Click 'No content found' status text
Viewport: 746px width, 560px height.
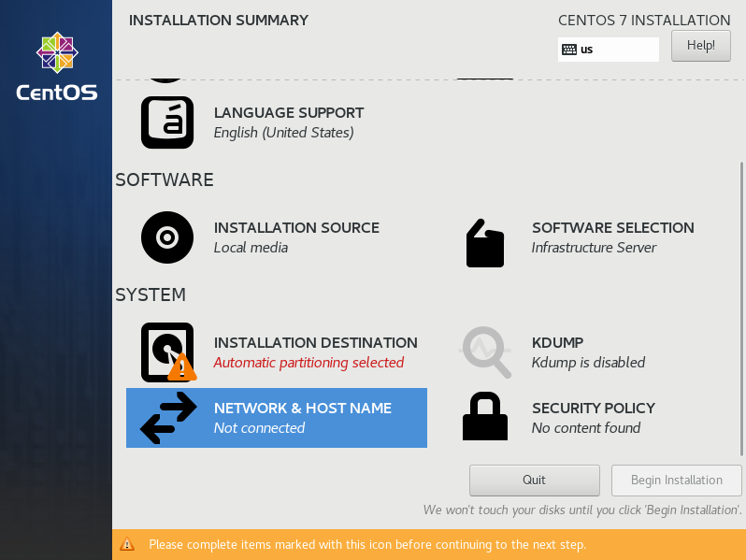pyautogui.click(x=586, y=428)
